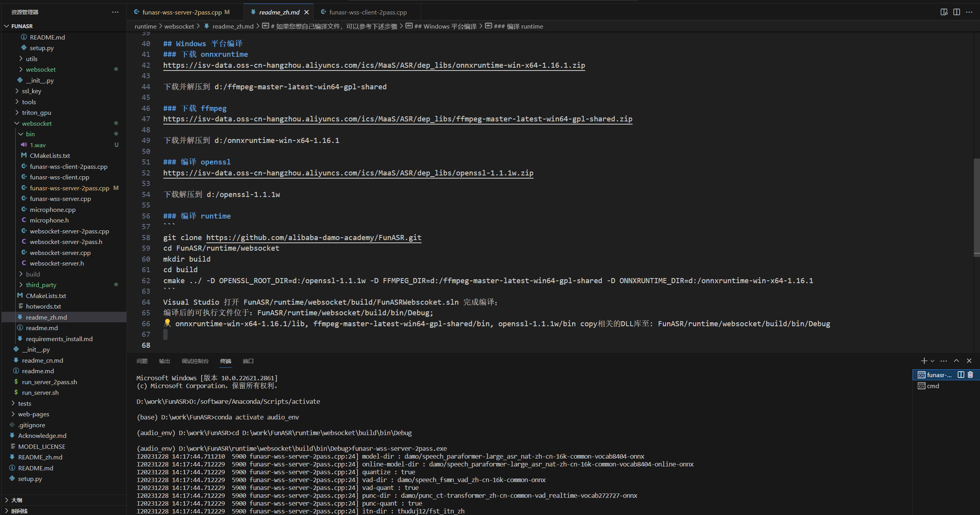
Task: Follow the onnxruntime zip download link
Action: (374, 65)
